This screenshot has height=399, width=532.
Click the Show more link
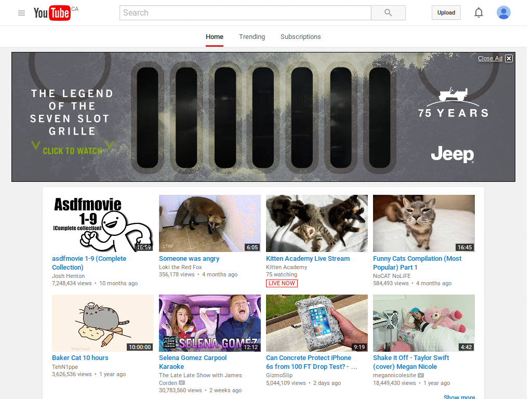459,396
